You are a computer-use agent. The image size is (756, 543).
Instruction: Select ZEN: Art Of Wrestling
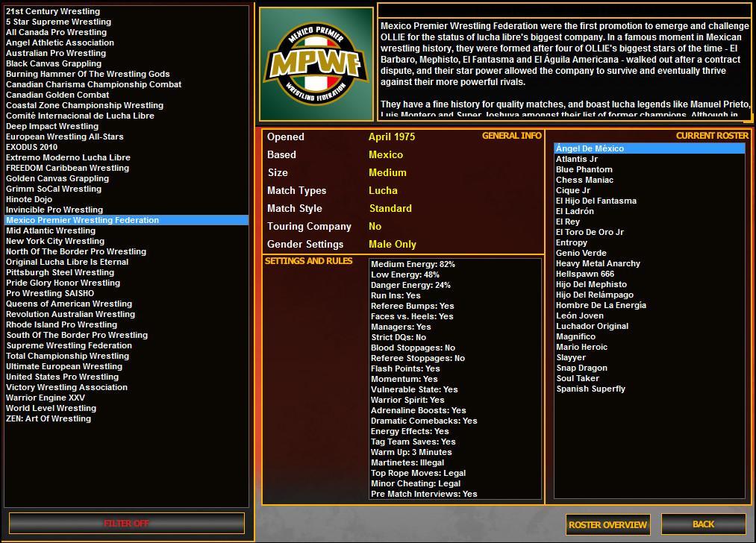coord(53,418)
